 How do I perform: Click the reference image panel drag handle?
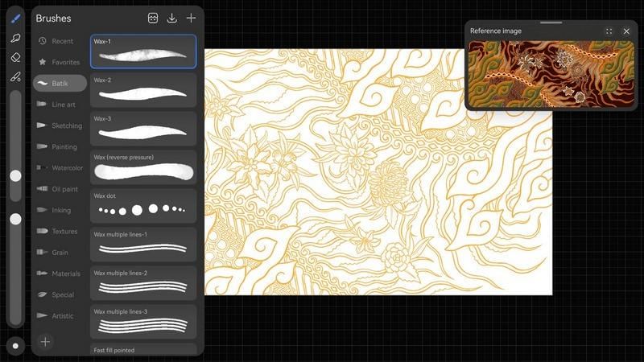pos(551,23)
